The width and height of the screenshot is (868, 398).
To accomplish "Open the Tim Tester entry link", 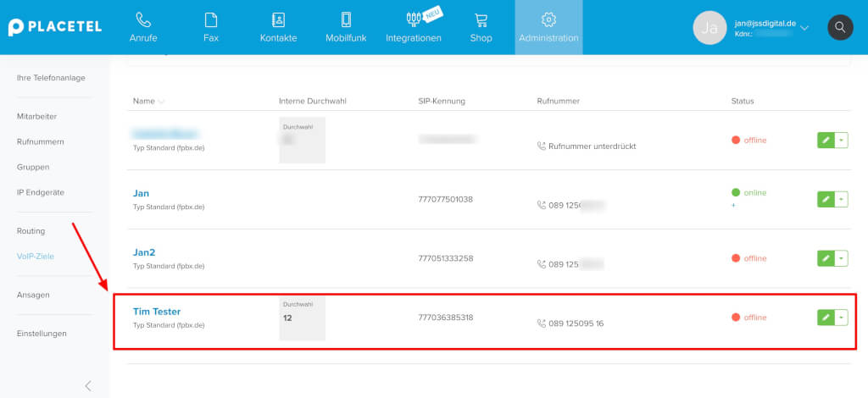I will click(157, 312).
